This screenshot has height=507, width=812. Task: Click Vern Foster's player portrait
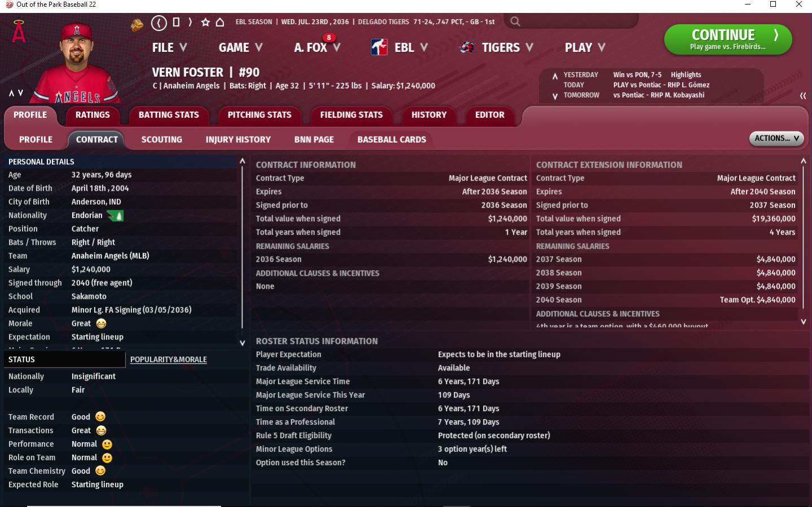click(77, 62)
